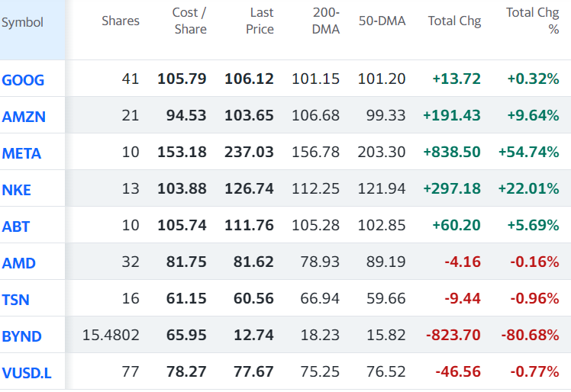Viewport: 571px width, 392px height.
Task: Sort by the Shares column header
Action: pos(121,21)
